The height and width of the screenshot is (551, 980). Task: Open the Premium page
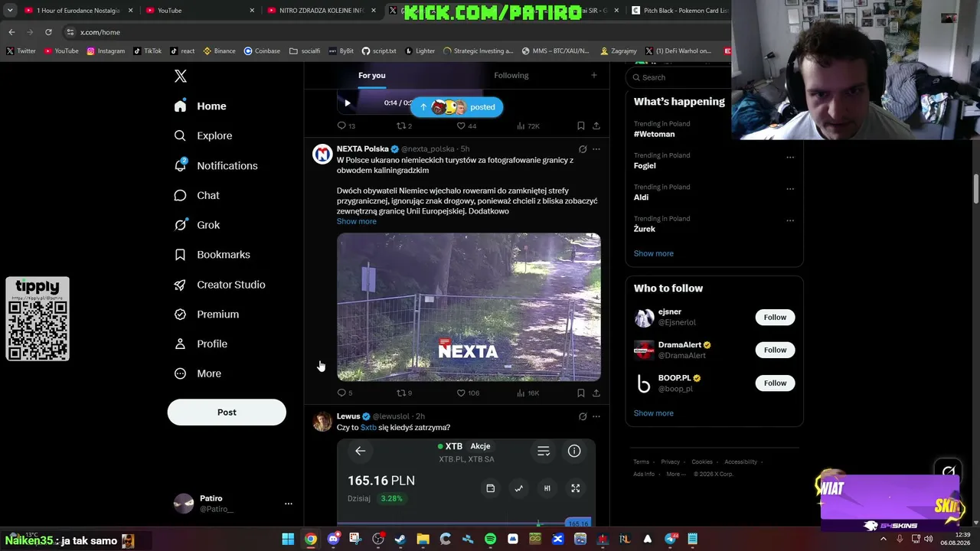coord(206,314)
